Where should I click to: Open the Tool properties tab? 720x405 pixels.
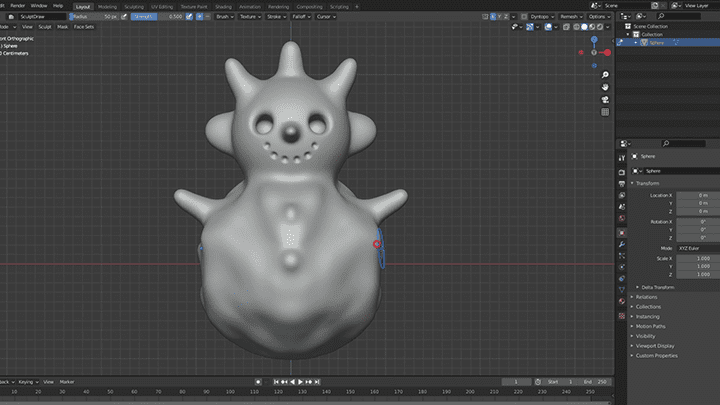[622, 158]
